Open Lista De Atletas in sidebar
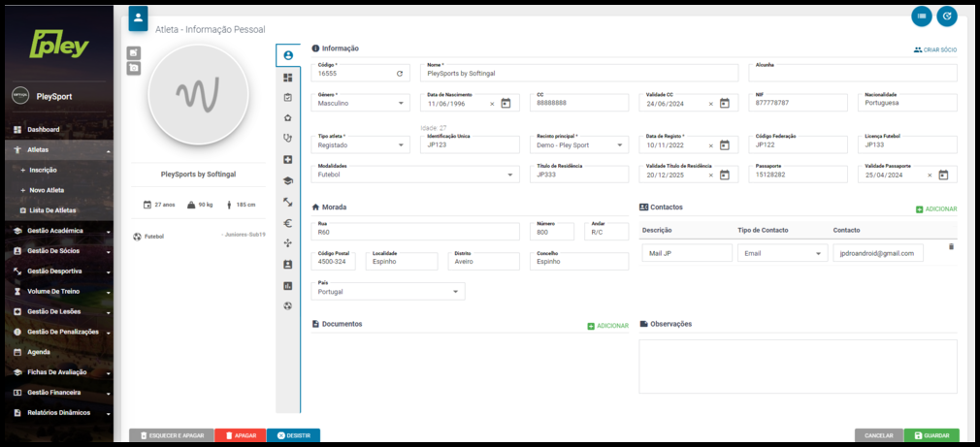This screenshot has width=980, height=447. (x=54, y=210)
